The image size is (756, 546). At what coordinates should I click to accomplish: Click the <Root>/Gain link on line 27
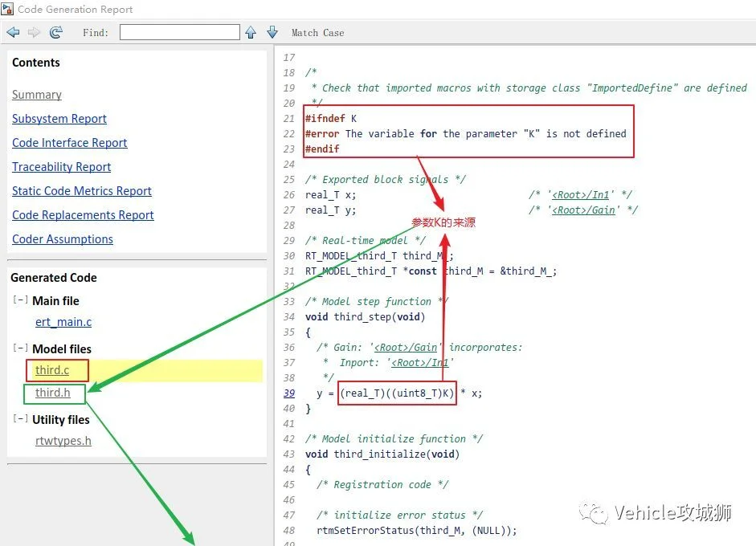[583, 210]
